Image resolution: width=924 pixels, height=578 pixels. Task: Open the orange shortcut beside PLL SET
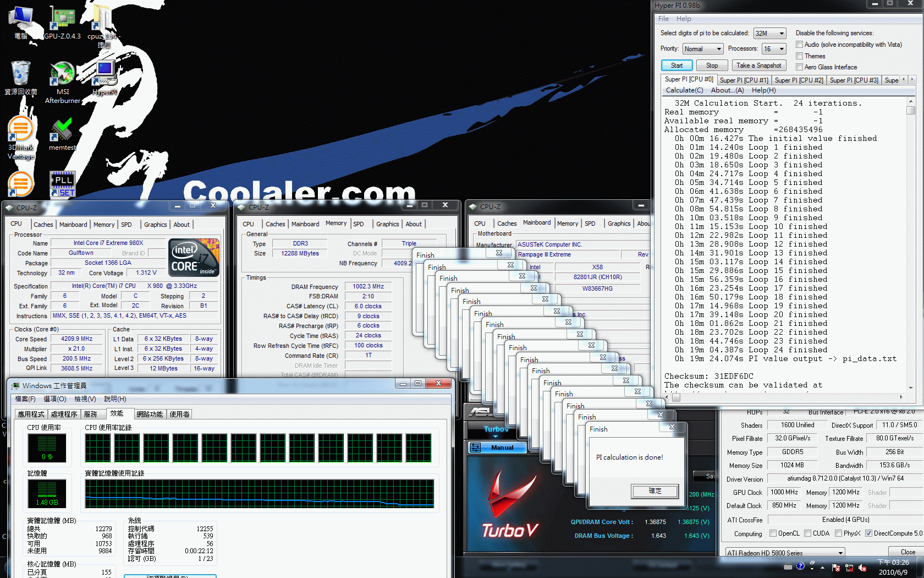point(21,184)
